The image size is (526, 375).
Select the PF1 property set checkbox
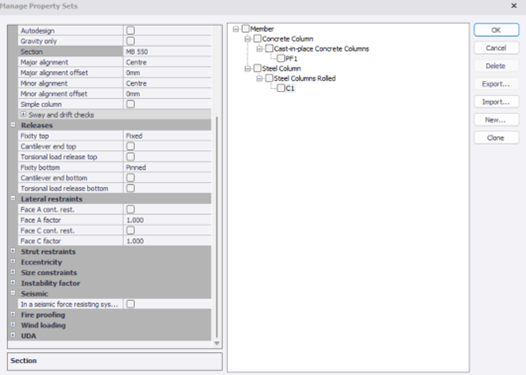[x=281, y=58]
